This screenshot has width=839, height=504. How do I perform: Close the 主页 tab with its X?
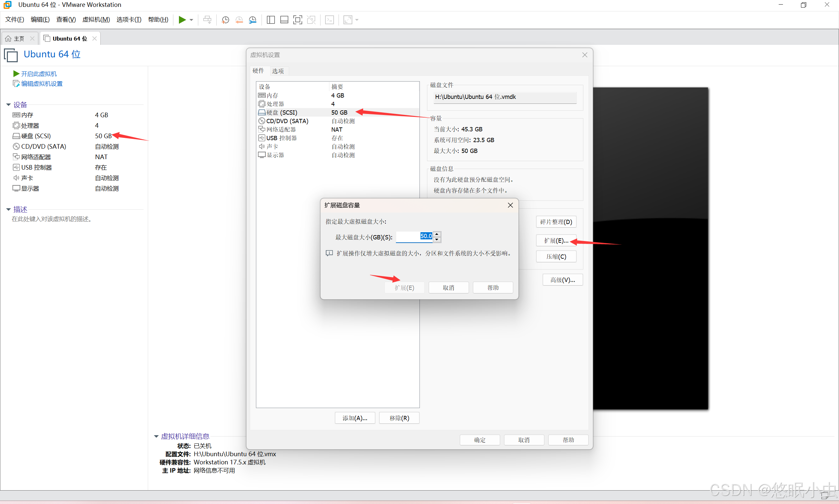(32, 39)
